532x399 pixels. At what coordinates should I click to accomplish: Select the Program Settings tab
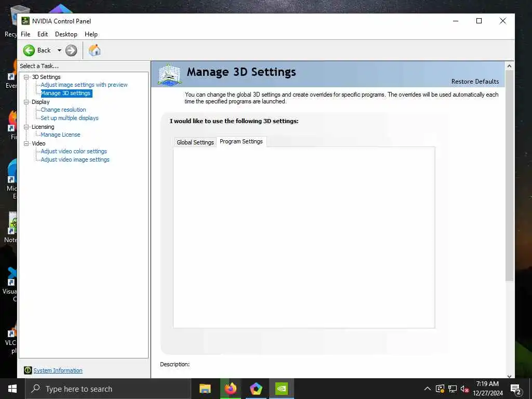tap(241, 141)
